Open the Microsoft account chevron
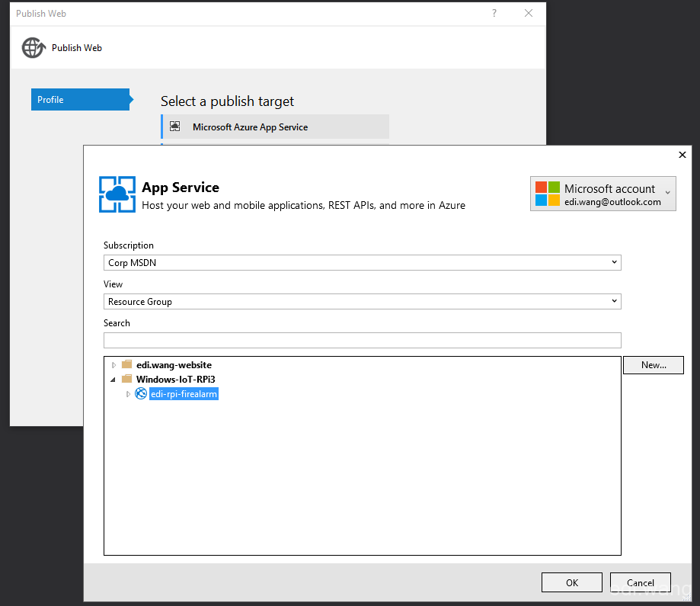This screenshot has height=606, width=700. [x=668, y=193]
